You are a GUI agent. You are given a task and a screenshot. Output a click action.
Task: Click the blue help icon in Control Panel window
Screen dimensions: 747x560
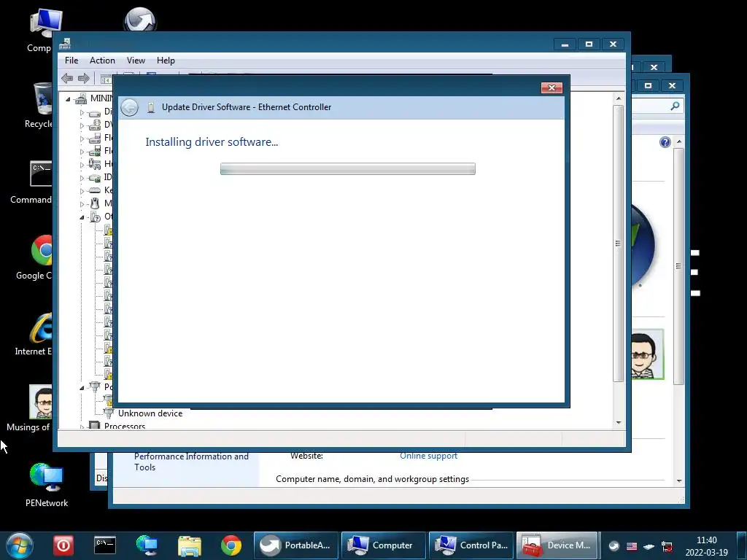(665, 142)
